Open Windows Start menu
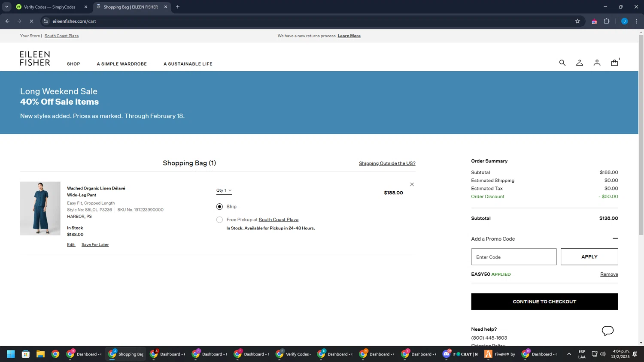This screenshot has height=362, width=644. tap(11, 354)
